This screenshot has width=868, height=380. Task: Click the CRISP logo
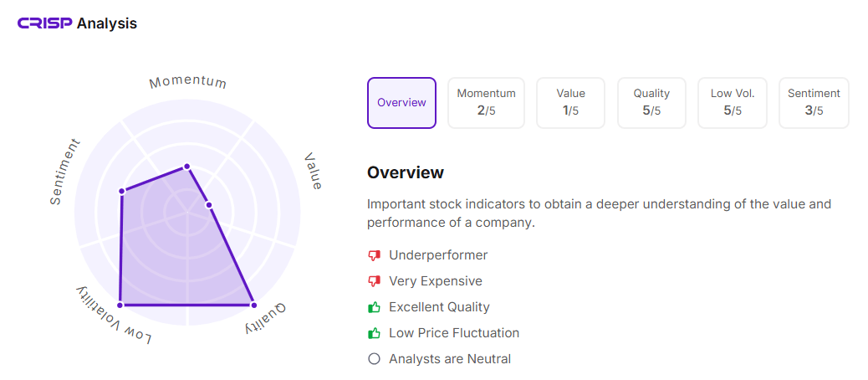coord(44,23)
